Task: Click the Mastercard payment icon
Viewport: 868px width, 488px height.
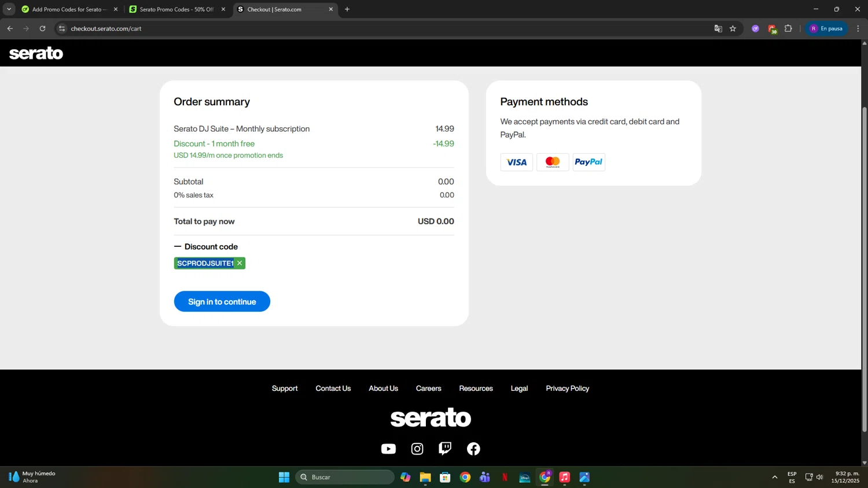Action: [x=553, y=162]
